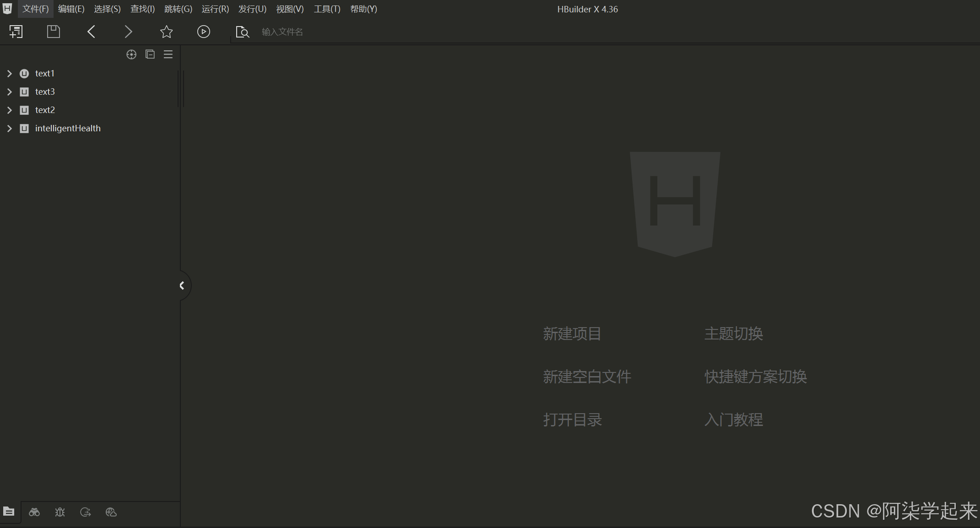Click the star bookmark icon
This screenshot has width=980, height=528.
(x=167, y=32)
